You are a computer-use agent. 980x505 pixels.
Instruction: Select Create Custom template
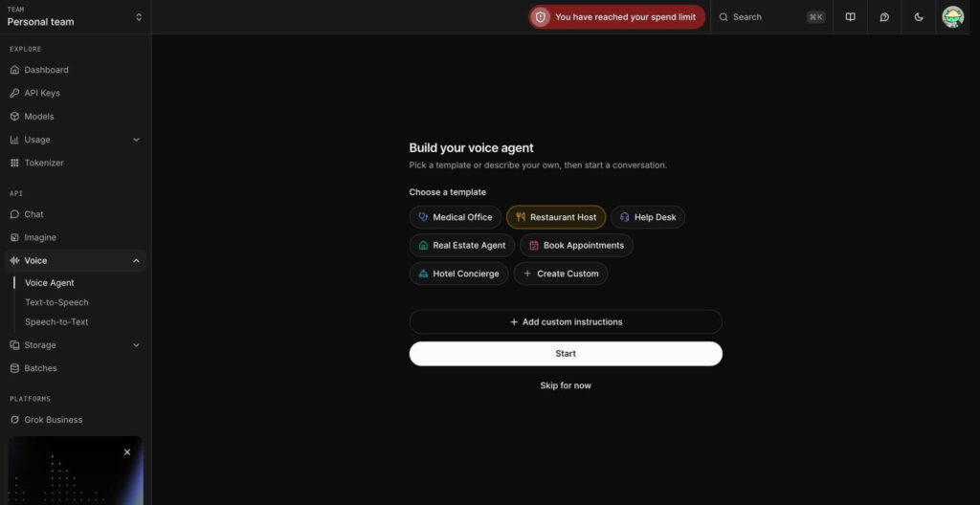click(x=561, y=274)
